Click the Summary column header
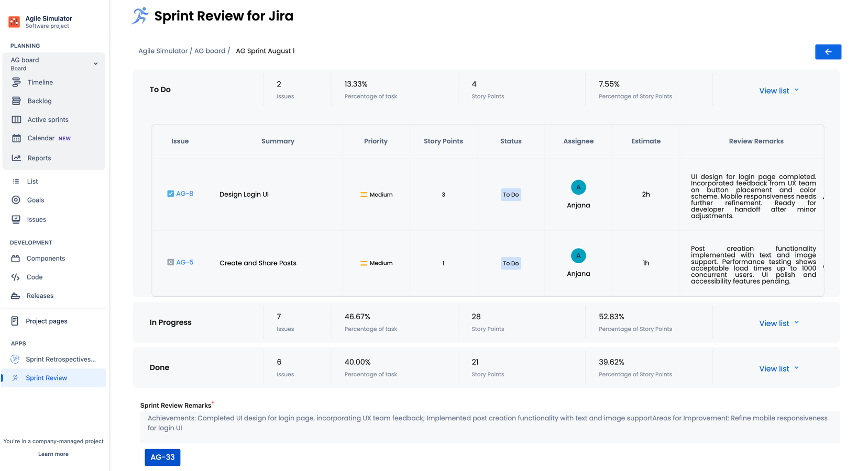The width and height of the screenshot is (868, 471). (278, 141)
